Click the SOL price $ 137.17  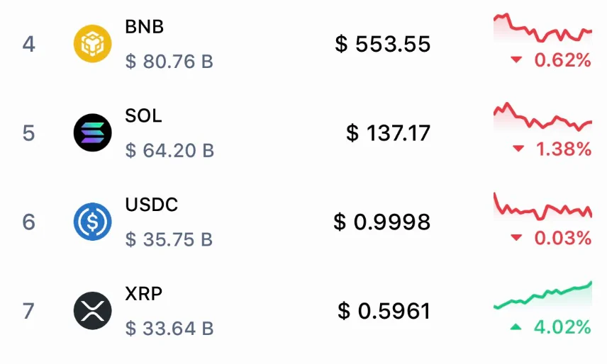(x=389, y=133)
